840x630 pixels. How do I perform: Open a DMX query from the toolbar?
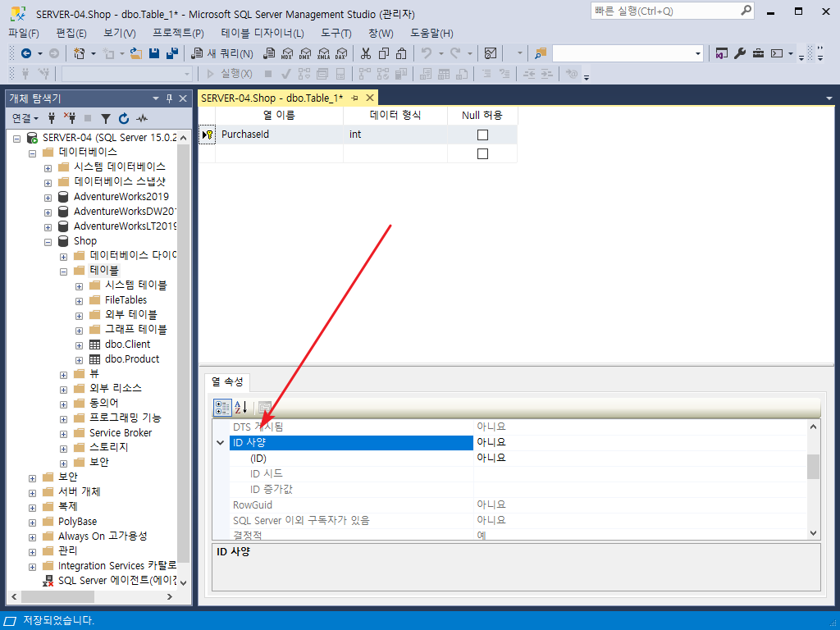(x=305, y=53)
